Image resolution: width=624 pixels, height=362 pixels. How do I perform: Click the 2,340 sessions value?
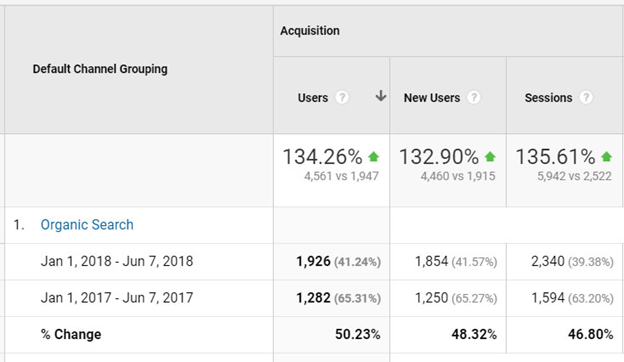pyautogui.click(x=548, y=261)
